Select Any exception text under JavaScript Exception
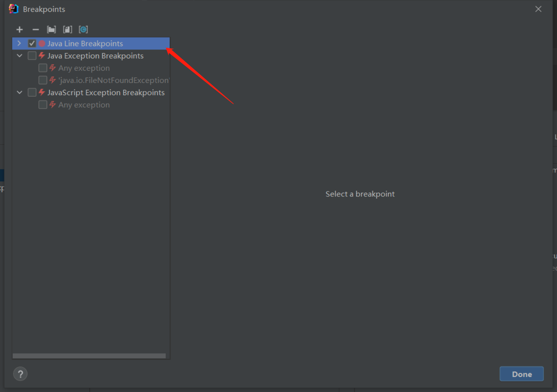This screenshot has height=392, width=557. [x=84, y=105]
